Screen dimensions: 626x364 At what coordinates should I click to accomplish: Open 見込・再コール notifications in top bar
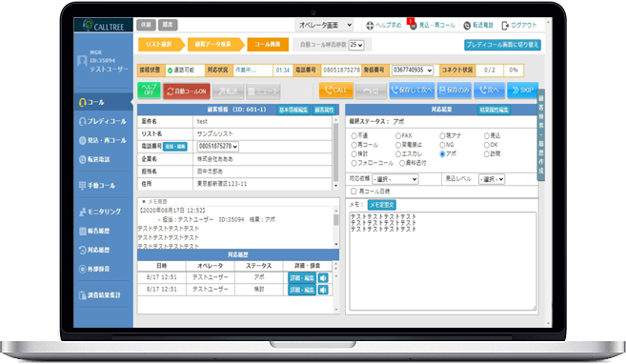[433, 25]
